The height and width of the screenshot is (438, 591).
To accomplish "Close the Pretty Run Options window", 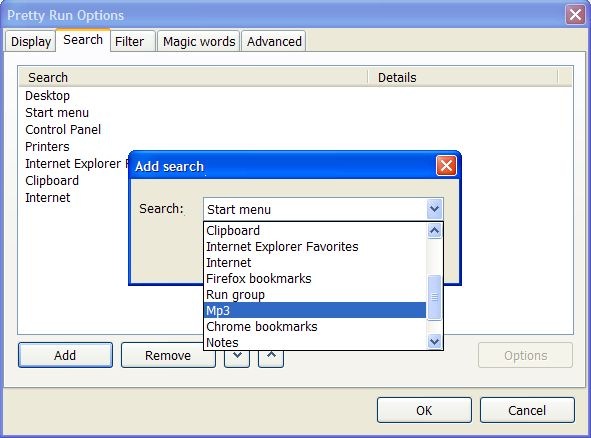I will tap(575, 15).
